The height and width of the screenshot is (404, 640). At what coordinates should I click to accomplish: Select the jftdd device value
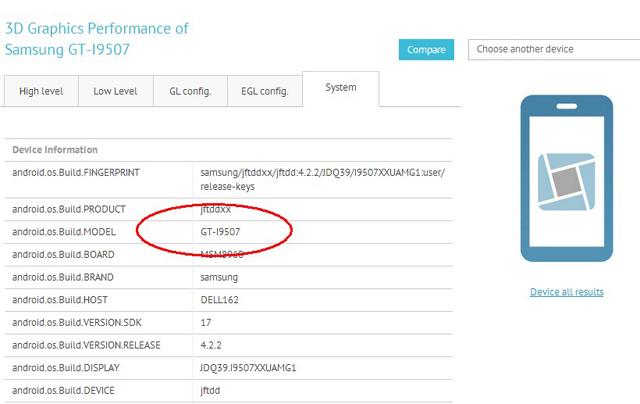point(210,391)
